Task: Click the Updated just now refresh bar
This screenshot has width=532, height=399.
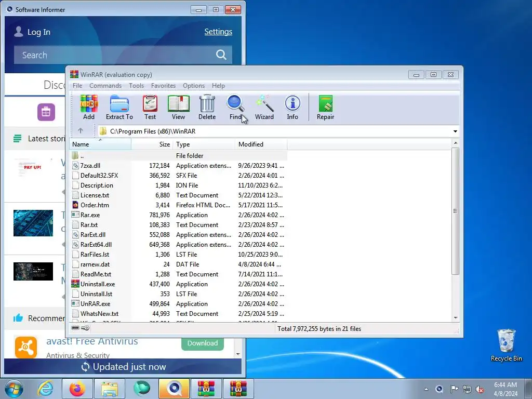Action: click(123, 366)
